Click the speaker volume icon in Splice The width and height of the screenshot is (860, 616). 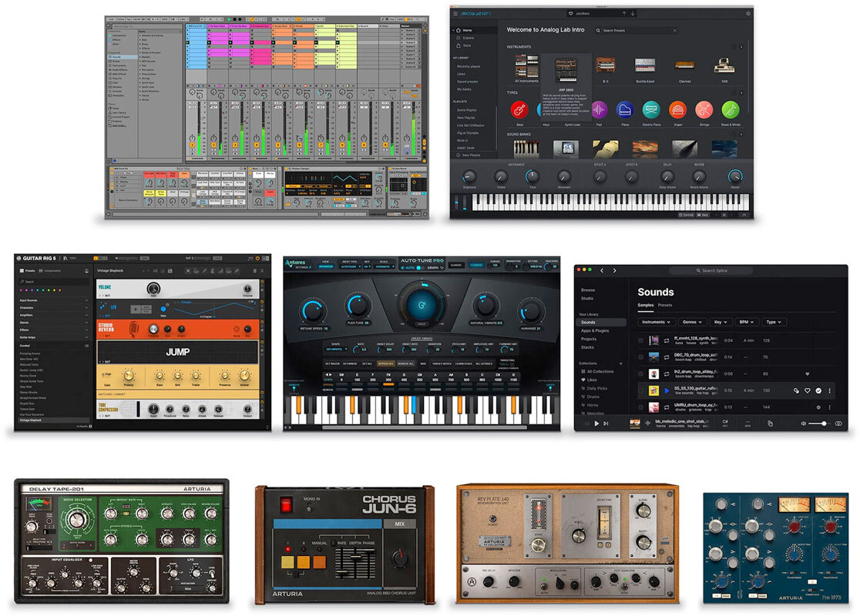coord(804,423)
